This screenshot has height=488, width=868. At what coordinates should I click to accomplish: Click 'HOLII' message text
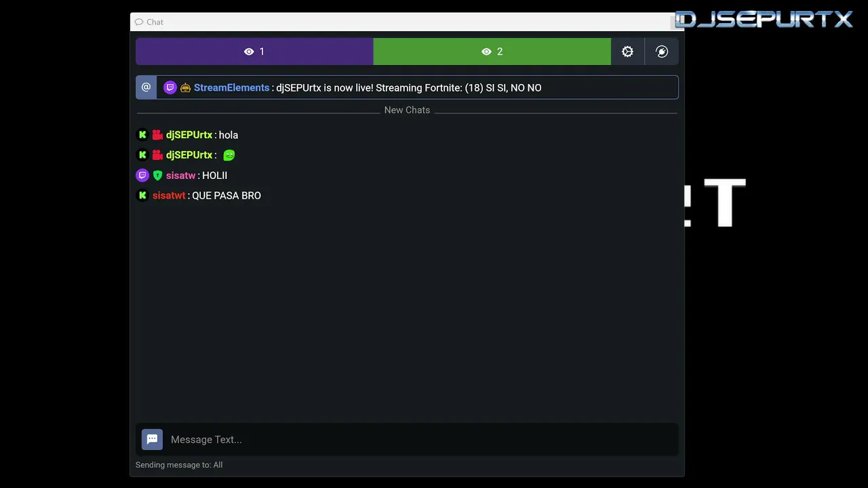point(214,176)
